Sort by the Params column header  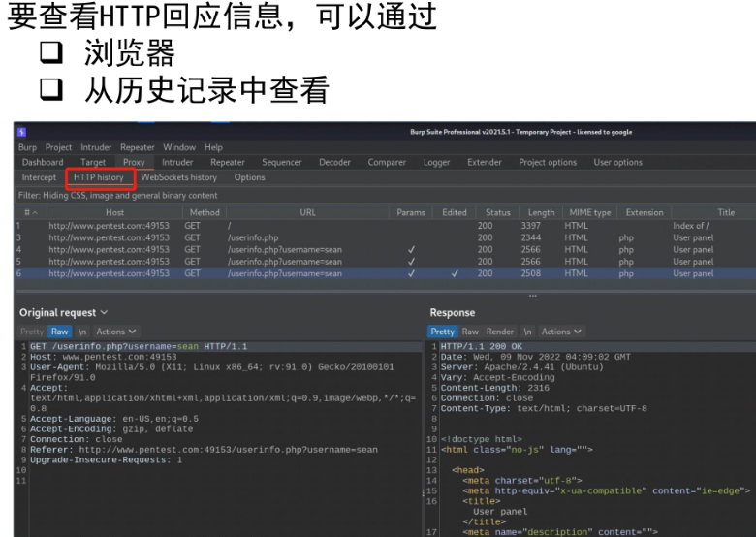411,212
